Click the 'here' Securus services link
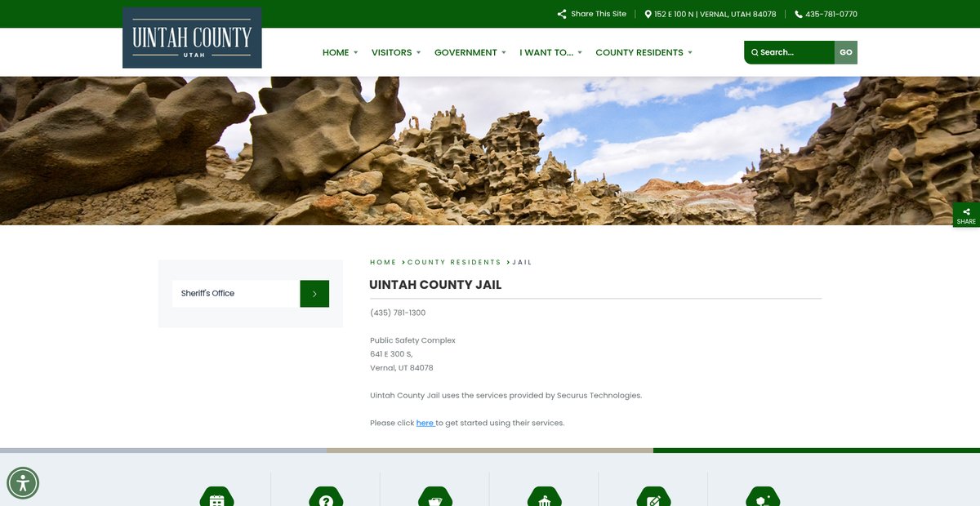The width and height of the screenshot is (980, 506). pyautogui.click(x=425, y=423)
